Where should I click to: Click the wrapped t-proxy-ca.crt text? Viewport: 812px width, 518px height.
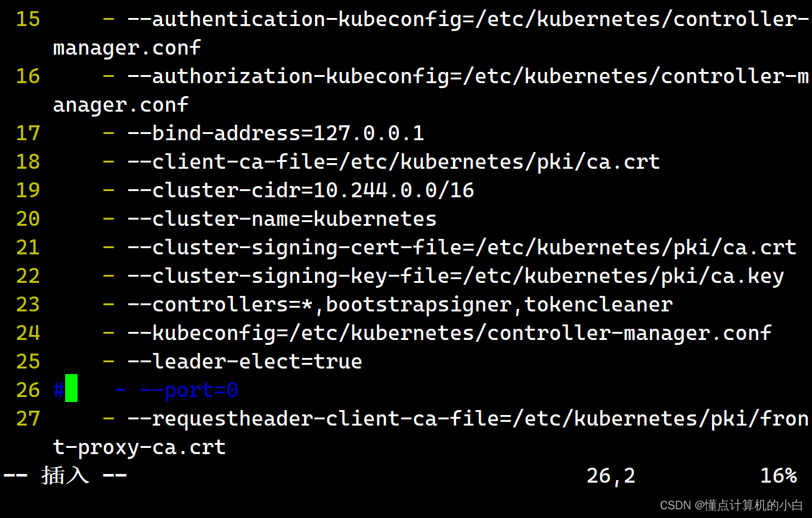(x=140, y=447)
